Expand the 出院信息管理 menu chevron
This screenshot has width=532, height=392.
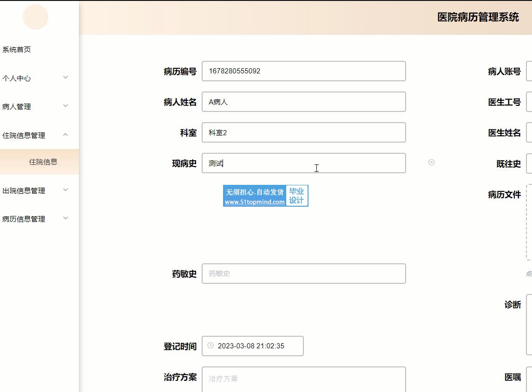tap(66, 190)
